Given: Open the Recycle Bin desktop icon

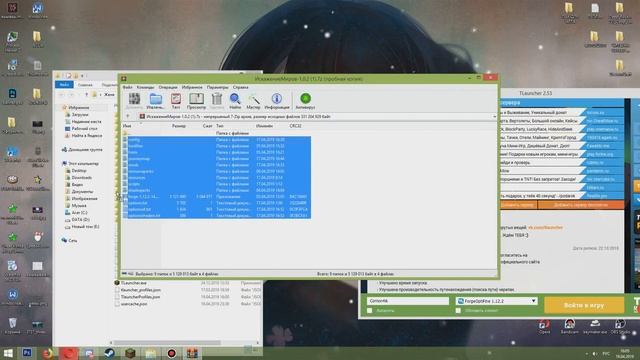Looking at the screenshot, I should pyautogui.click(x=13, y=326).
